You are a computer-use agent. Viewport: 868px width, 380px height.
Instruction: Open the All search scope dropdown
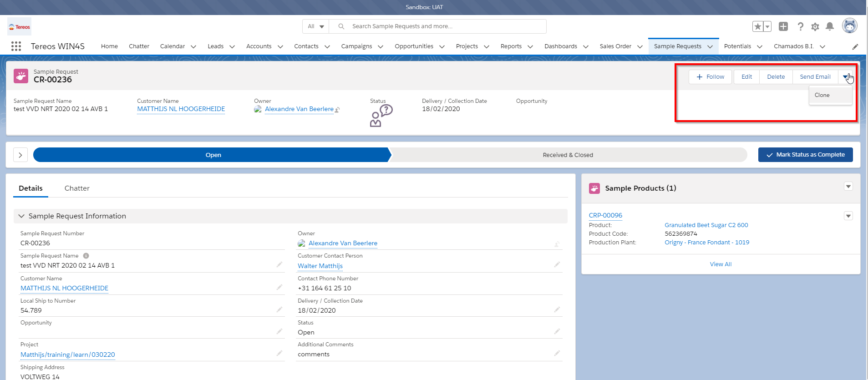click(315, 26)
